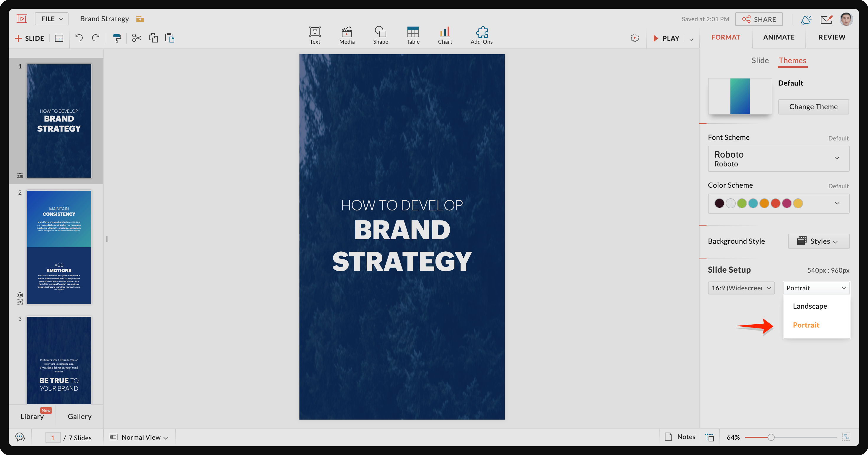Click the Undo arrow icon
The image size is (868, 455).
[79, 38]
